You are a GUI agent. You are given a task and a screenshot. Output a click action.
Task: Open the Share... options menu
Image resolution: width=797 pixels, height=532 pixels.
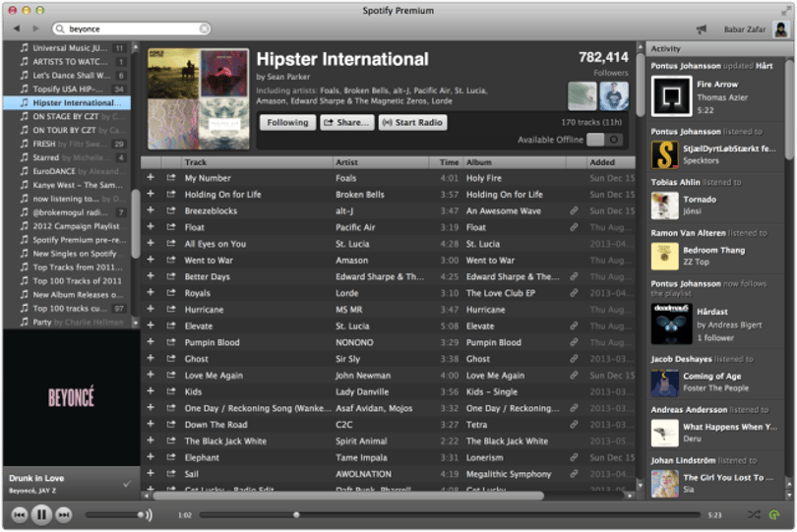click(x=347, y=123)
